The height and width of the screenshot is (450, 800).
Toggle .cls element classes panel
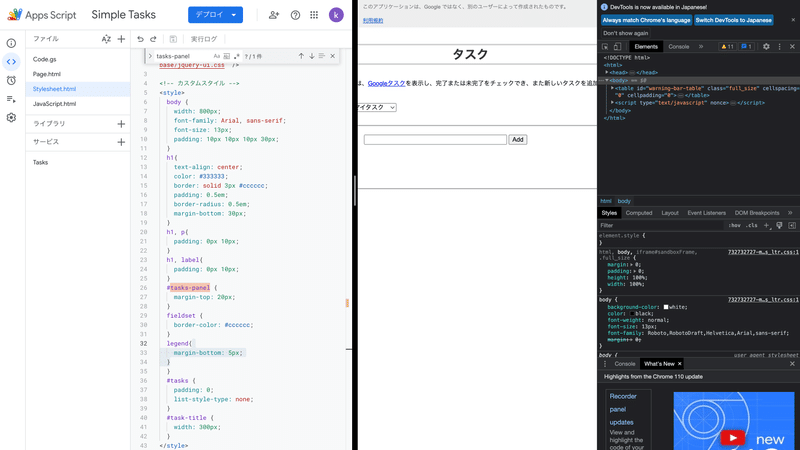coord(752,226)
